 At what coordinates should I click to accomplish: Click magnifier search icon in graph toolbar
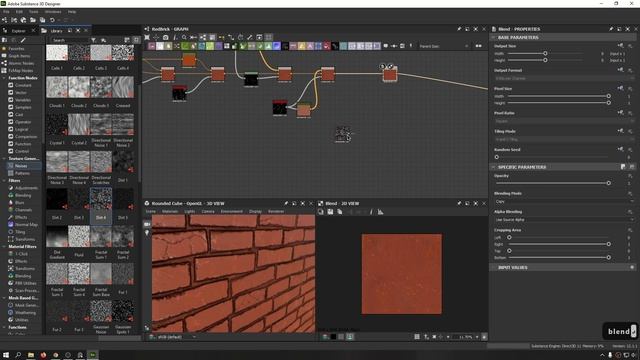tap(184, 37)
